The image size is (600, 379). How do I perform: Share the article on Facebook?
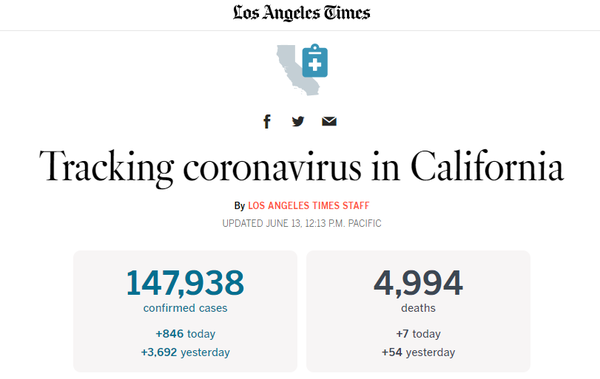[x=267, y=122]
